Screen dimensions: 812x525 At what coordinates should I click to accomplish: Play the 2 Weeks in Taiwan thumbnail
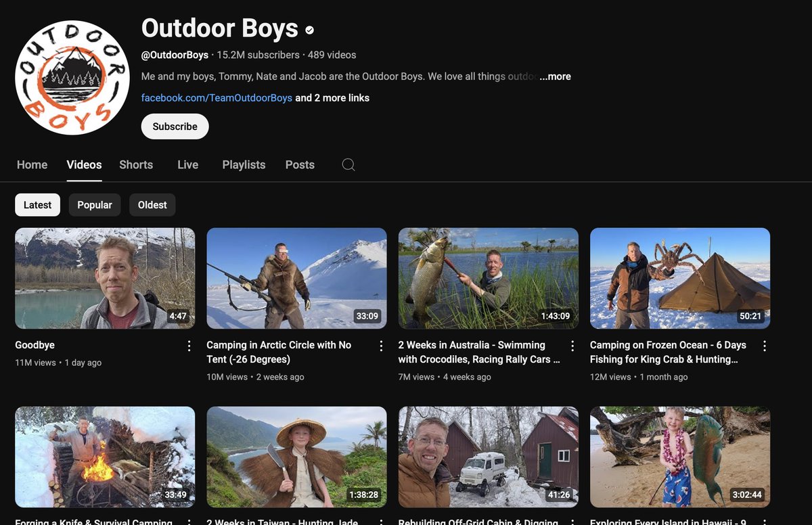296,457
